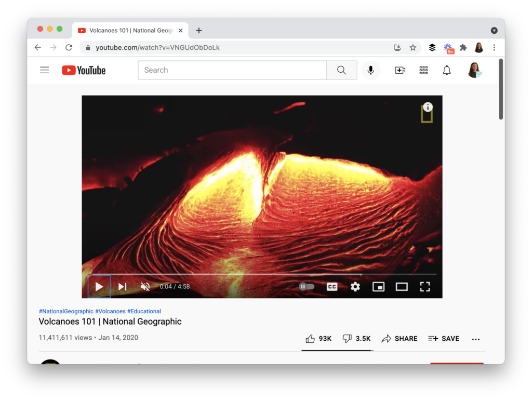Click the video info icon overlay
The width and height of the screenshot is (532, 400).
click(428, 107)
